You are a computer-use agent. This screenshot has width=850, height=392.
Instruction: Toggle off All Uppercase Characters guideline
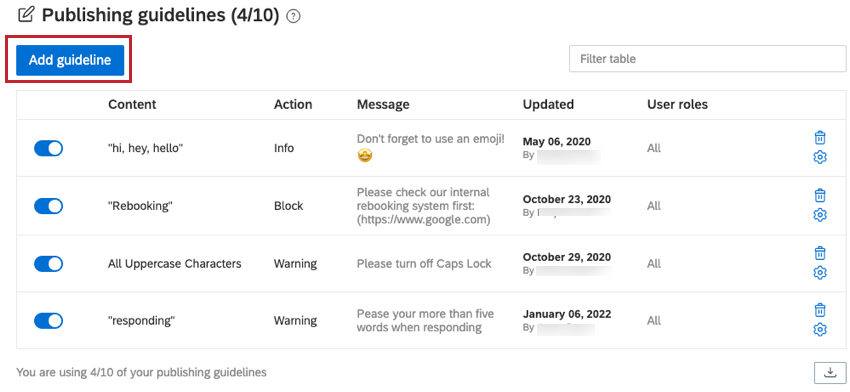(x=48, y=264)
